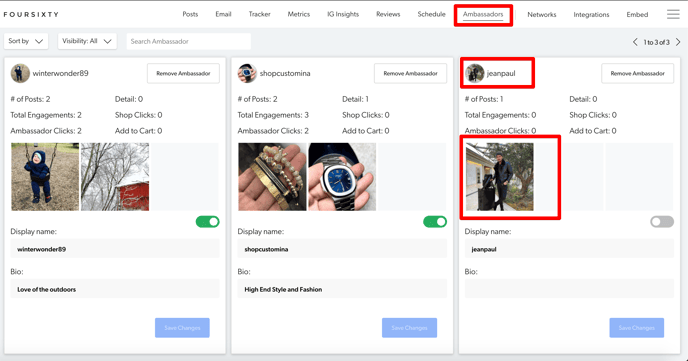Open the IG Insights tab
Screen dimensions: 688x361
click(x=343, y=14)
